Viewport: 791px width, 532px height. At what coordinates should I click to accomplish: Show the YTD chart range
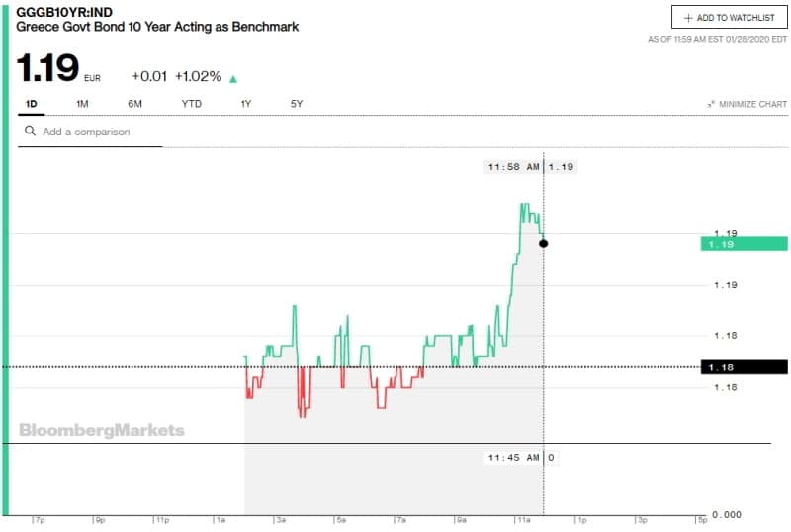pyautogui.click(x=192, y=104)
